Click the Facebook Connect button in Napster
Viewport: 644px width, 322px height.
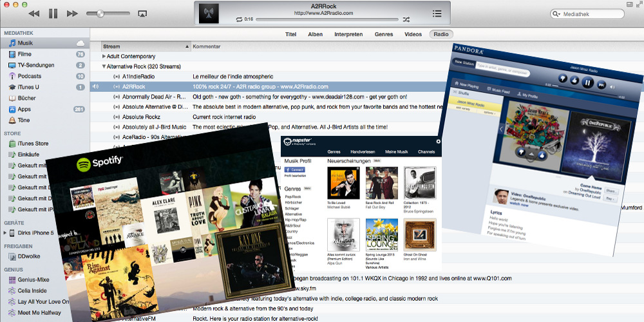pos(295,169)
